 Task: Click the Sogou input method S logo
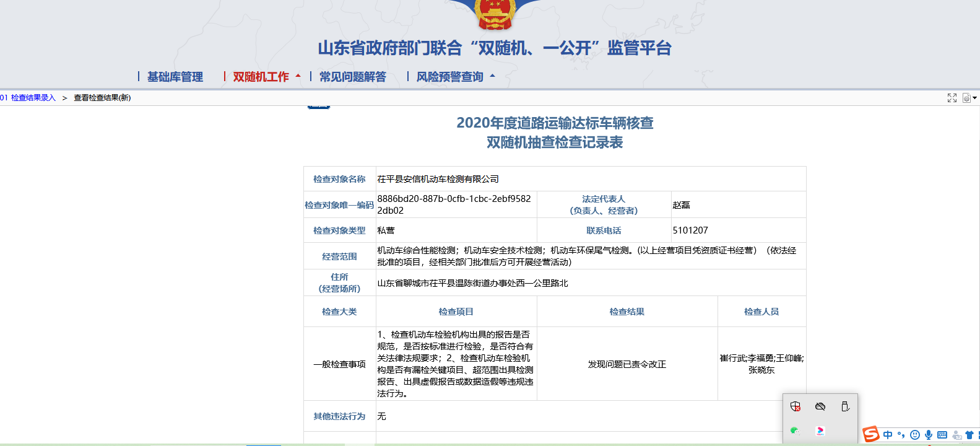(871, 434)
